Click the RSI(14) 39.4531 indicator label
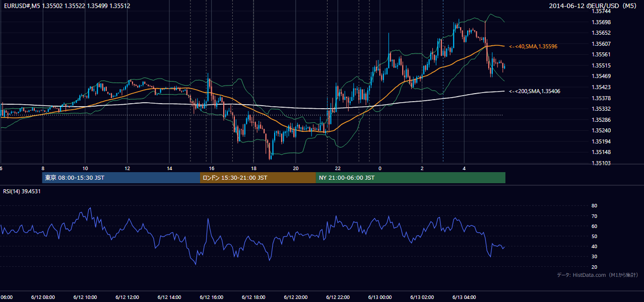The height and width of the screenshot is (302, 644). (x=22, y=191)
